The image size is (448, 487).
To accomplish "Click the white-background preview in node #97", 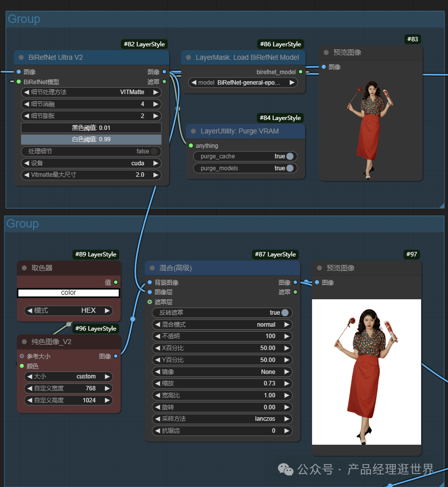I will 366,372.
